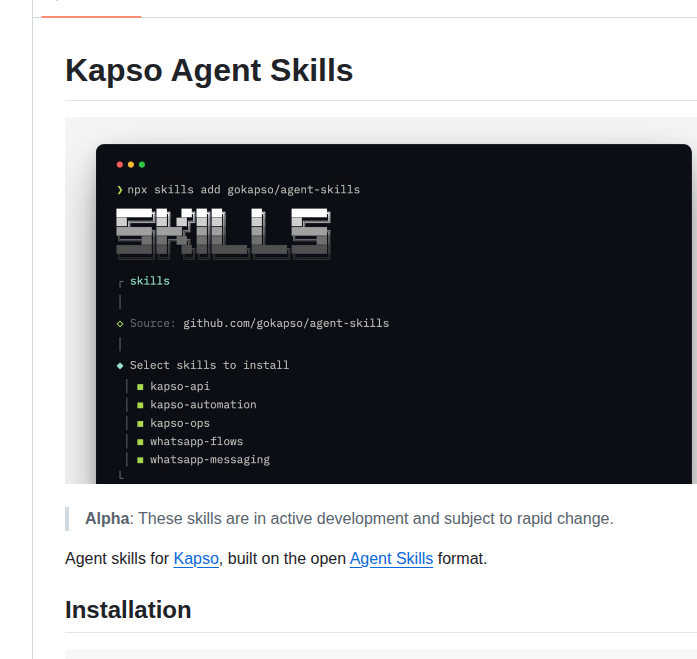
Task: Select the npx skills add command text
Action: (244, 190)
